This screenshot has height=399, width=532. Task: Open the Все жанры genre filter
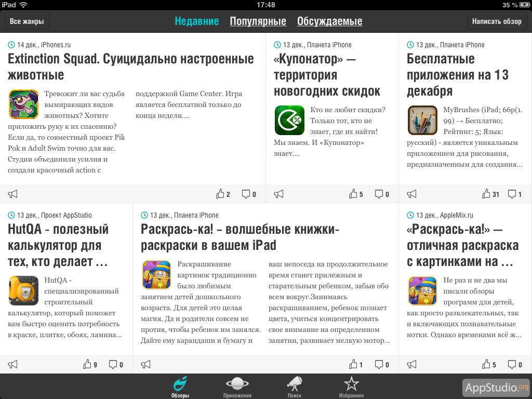[26, 22]
